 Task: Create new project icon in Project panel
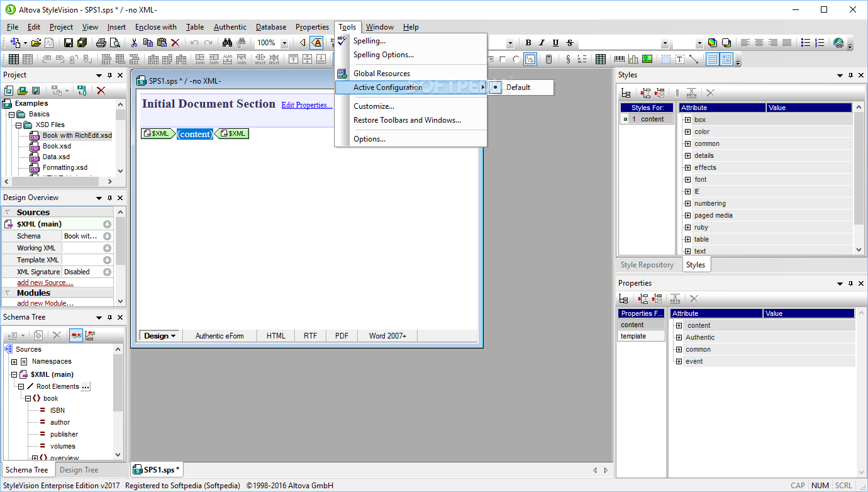tap(8, 91)
